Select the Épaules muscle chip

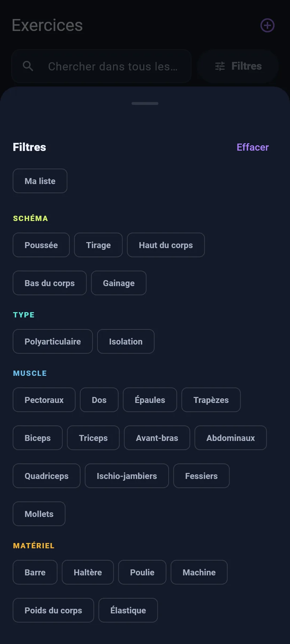coord(150,400)
